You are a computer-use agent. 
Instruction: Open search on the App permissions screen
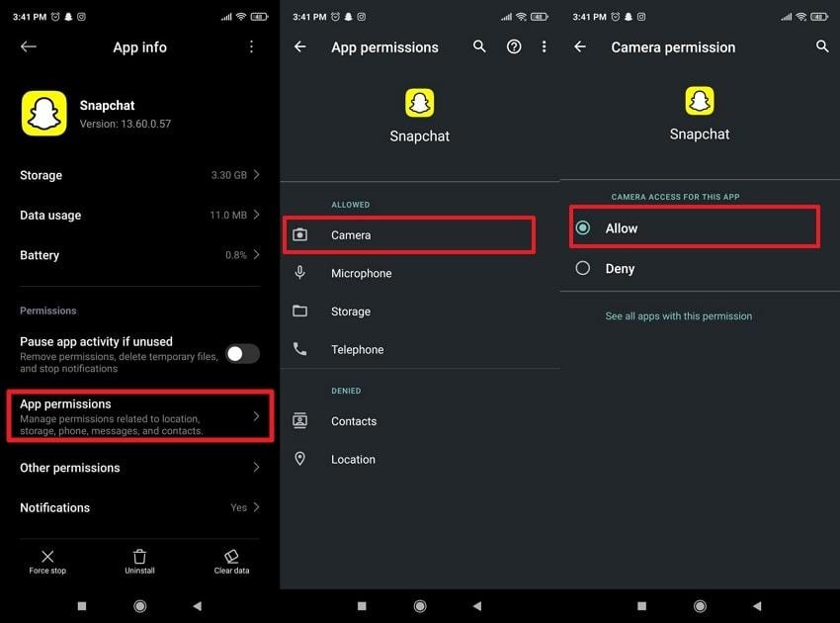pos(479,46)
